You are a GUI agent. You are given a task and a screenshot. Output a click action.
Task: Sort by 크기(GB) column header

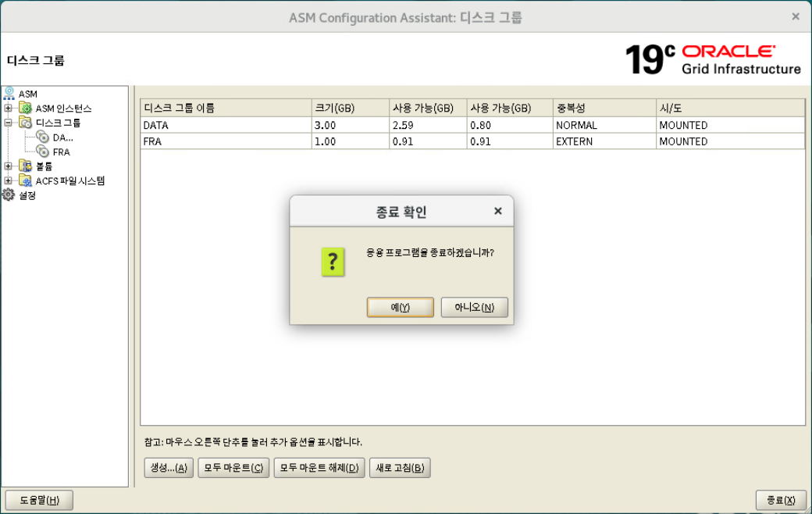(350, 108)
